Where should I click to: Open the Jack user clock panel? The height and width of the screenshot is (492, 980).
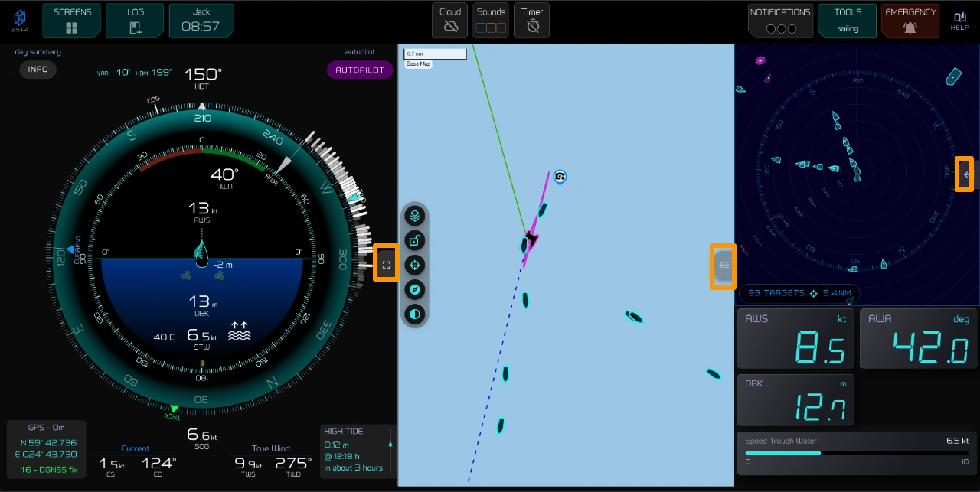[x=201, y=21]
